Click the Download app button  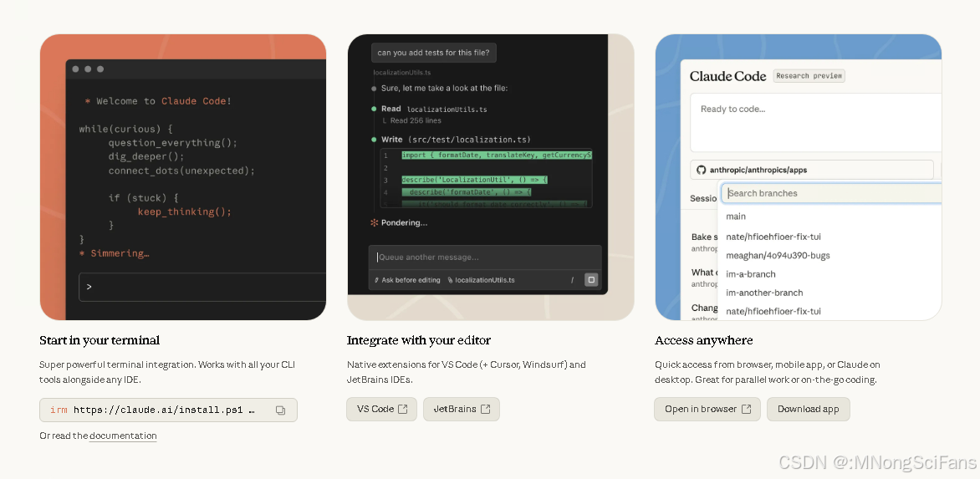[808, 409]
